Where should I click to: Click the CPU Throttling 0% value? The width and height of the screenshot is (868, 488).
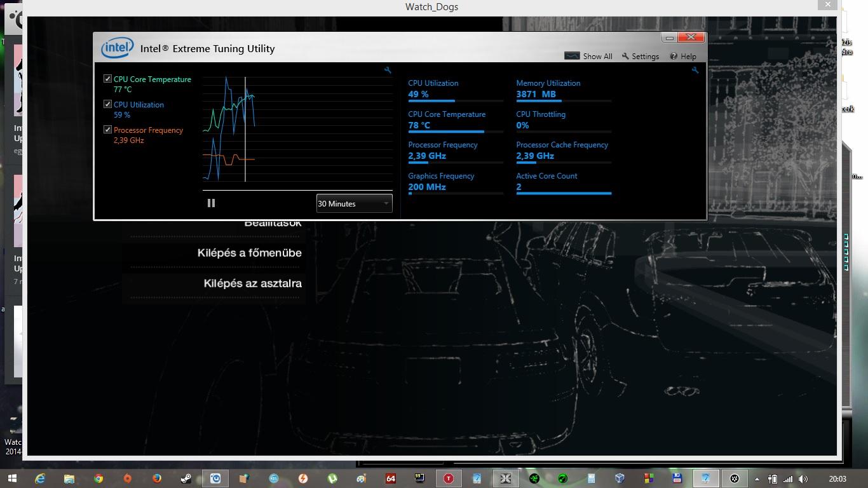coord(522,125)
